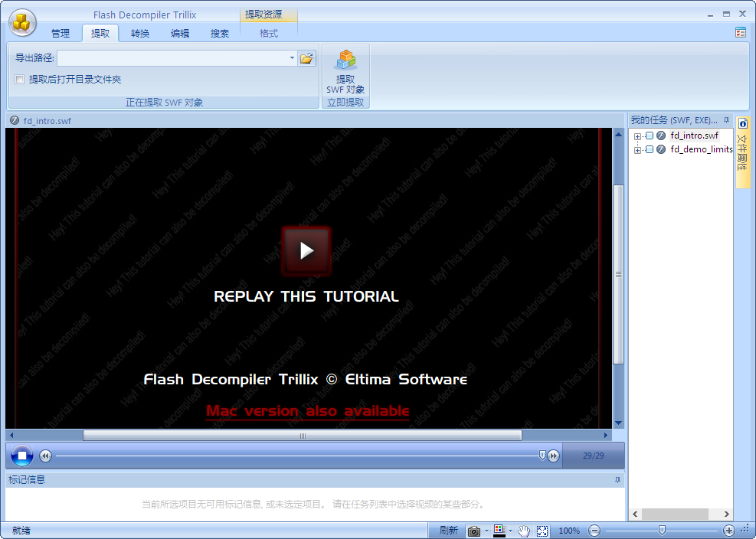This screenshot has width=756, height=539.
Task: Open the 编辑 ribbon tab
Action: coord(180,33)
